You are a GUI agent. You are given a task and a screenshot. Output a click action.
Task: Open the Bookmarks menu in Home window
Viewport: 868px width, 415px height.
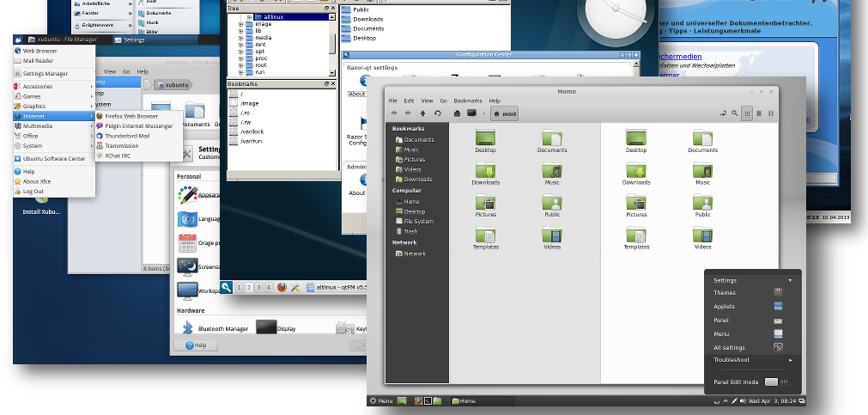tap(468, 101)
